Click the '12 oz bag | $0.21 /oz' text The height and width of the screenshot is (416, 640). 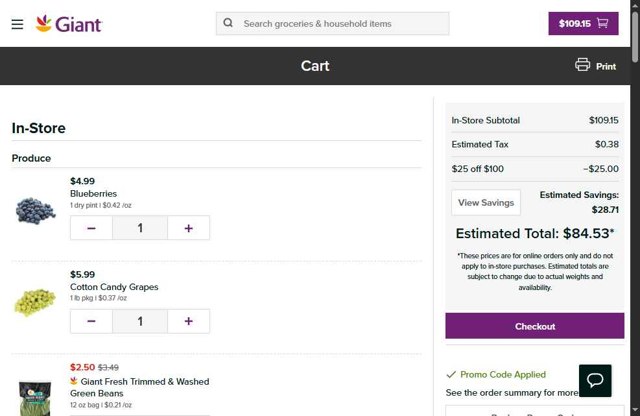pos(101,405)
